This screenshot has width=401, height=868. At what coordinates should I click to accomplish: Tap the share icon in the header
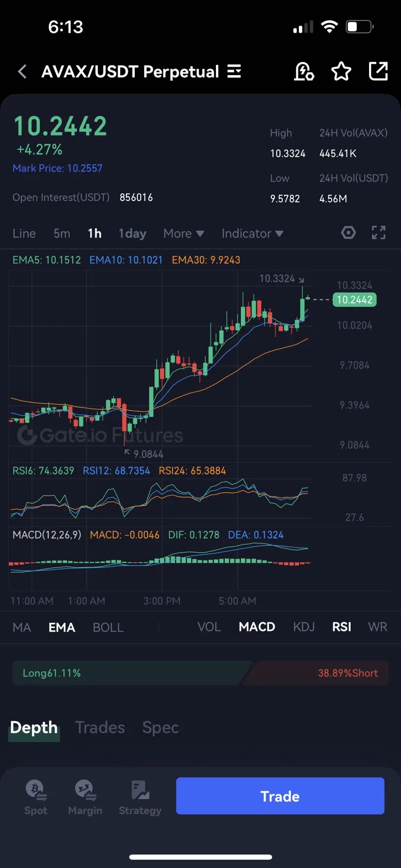click(x=378, y=71)
